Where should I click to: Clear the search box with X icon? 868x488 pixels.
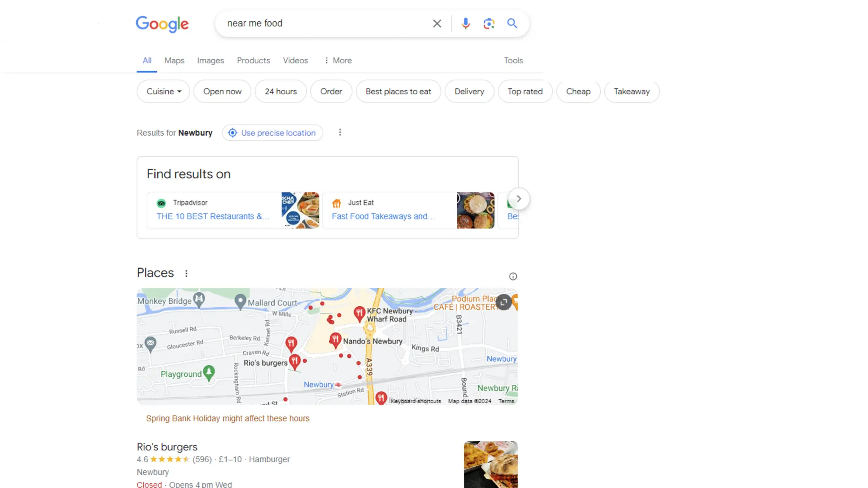(x=437, y=24)
